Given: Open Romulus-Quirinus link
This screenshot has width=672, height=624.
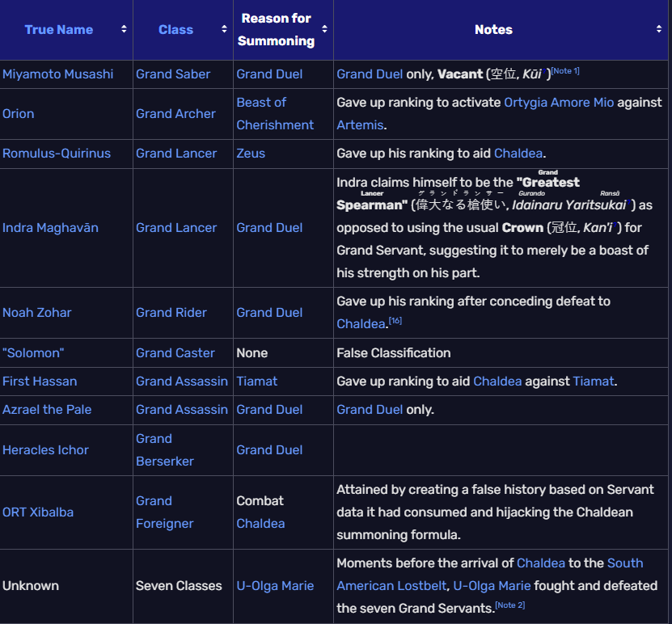Looking at the screenshot, I should 57,154.
